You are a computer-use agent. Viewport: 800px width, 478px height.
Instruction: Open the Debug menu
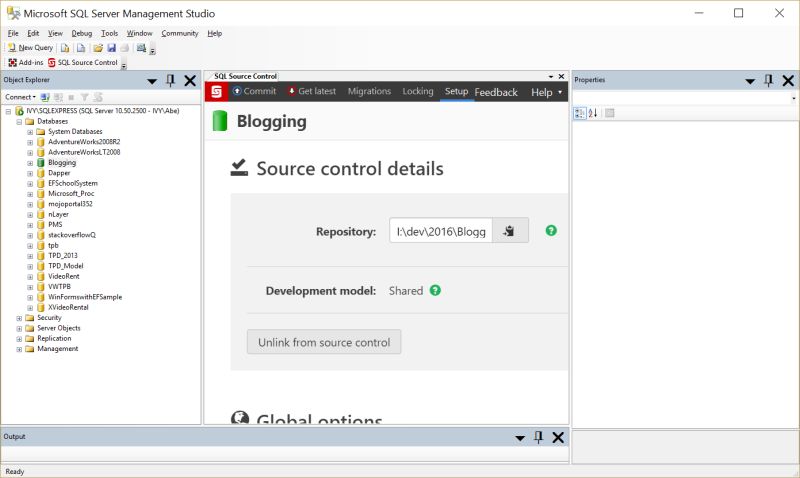(82, 33)
